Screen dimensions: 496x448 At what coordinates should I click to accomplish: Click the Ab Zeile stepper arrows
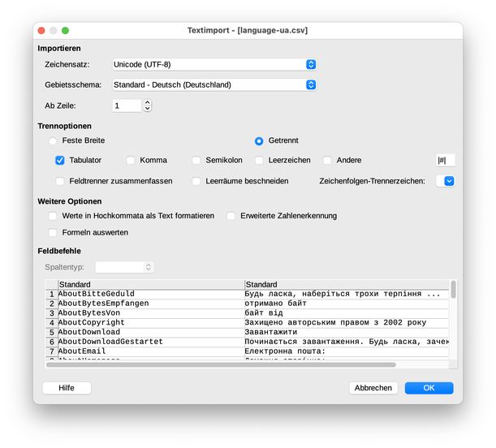pos(147,106)
